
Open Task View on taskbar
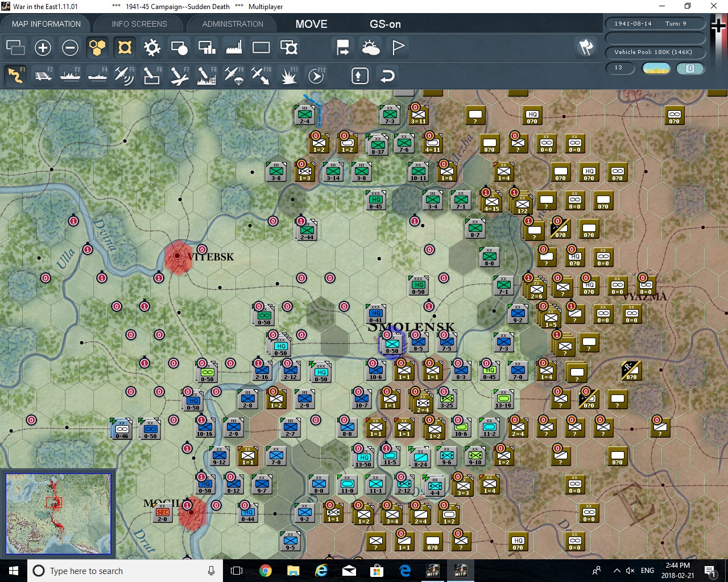[237, 571]
